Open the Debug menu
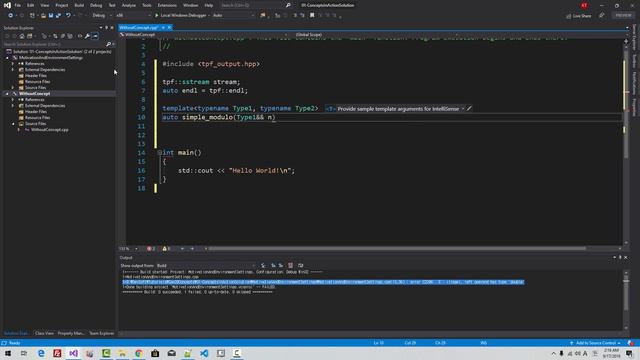This screenshot has height=360, width=640. [x=96, y=5]
